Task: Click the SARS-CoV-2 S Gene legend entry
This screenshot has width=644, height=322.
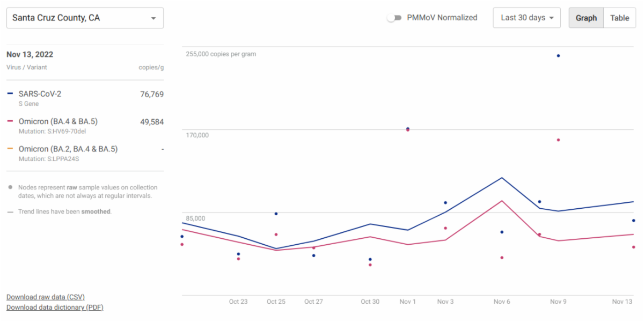Action: (40, 94)
